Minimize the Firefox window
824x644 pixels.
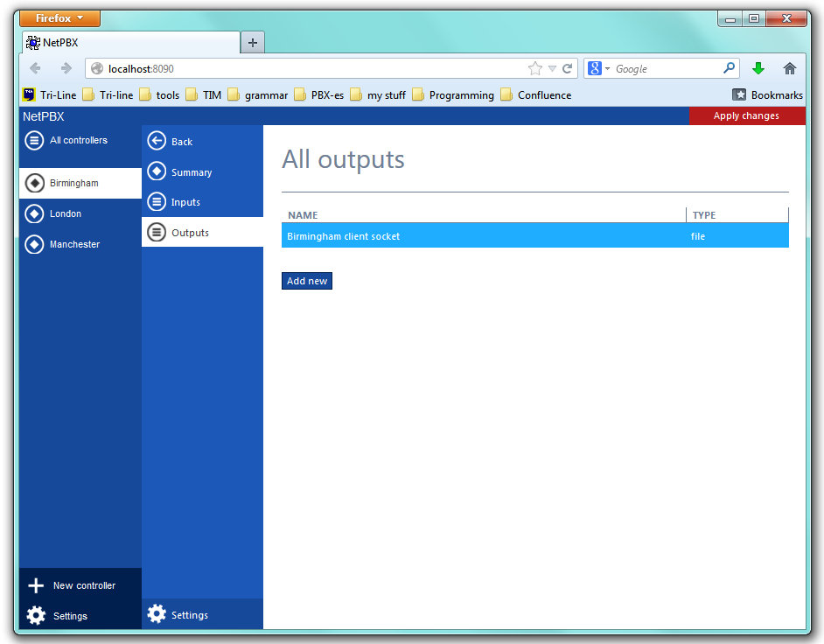[x=730, y=19]
